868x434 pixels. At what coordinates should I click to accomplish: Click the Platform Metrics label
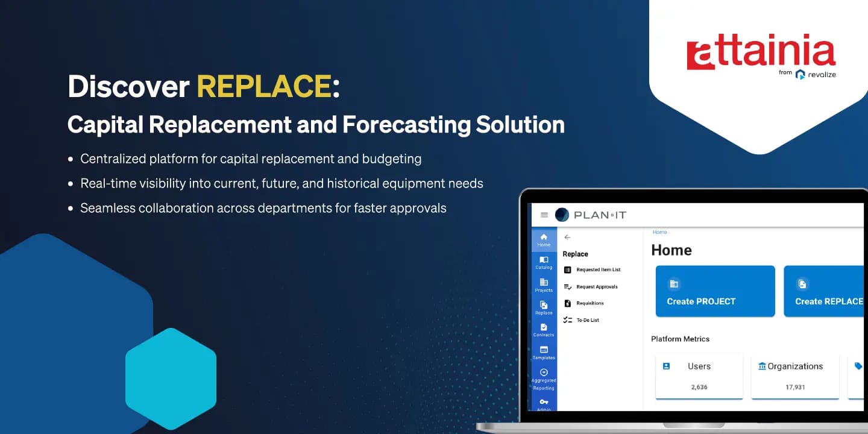pyautogui.click(x=680, y=339)
